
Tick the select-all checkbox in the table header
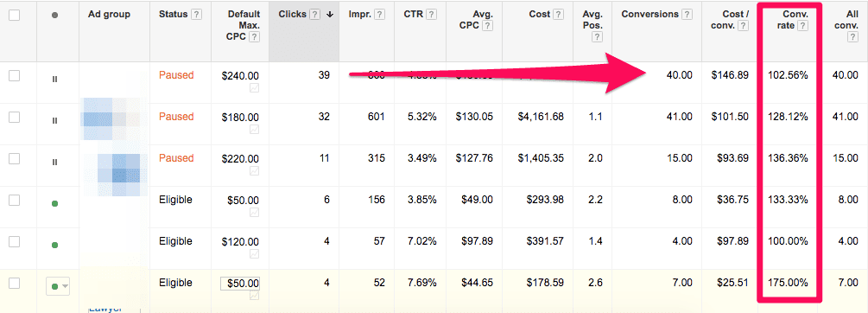[x=15, y=16]
